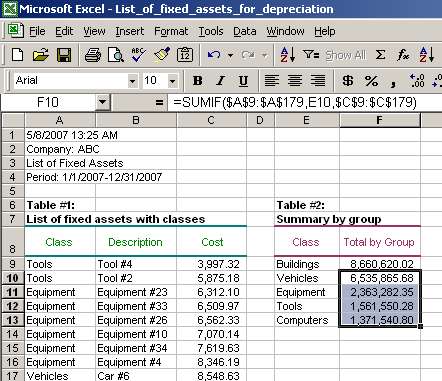Open the Window menu
Viewport: 442px width, 381px height.
click(x=285, y=31)
